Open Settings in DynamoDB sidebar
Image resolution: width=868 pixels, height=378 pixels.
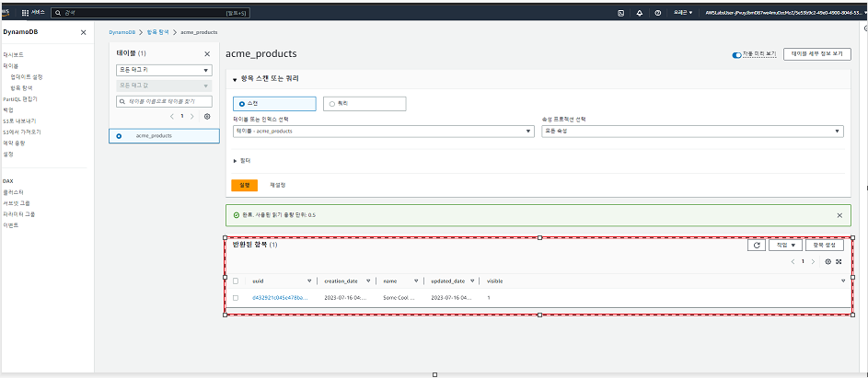click(x=7, y=155)
